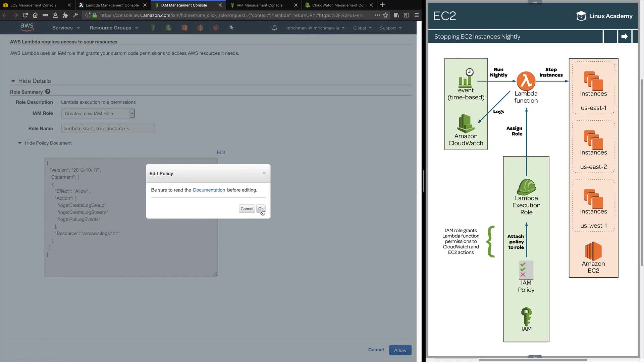
Task: Open the Documentation link in the dialog
Action: pyautogui.click(x=209, y=190)
